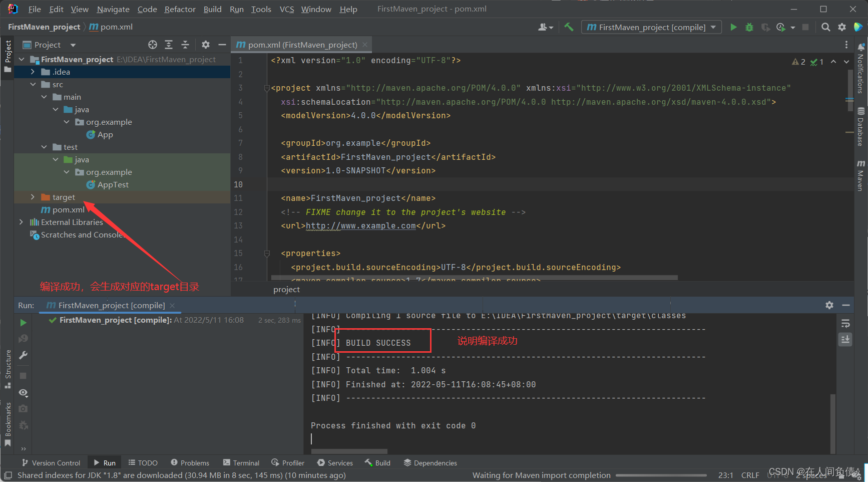Toggle the Bookmarks tool window
Image resolution: width=868 pixels, height=482 pixels.
point(8,425)
